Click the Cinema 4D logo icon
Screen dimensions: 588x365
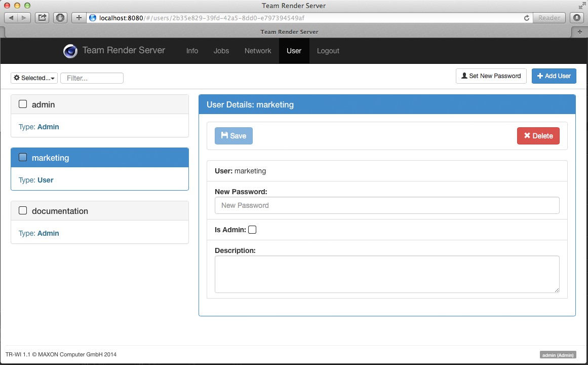click(70, 51)
